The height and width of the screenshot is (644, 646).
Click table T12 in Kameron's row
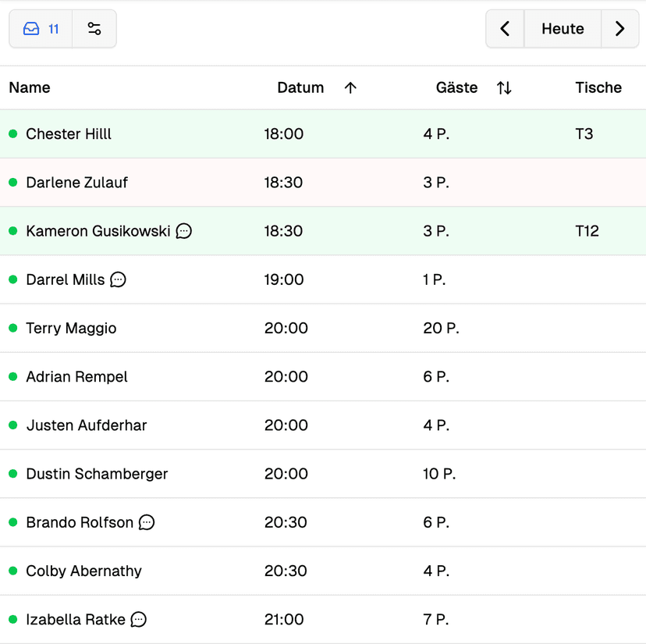point(587,231)
